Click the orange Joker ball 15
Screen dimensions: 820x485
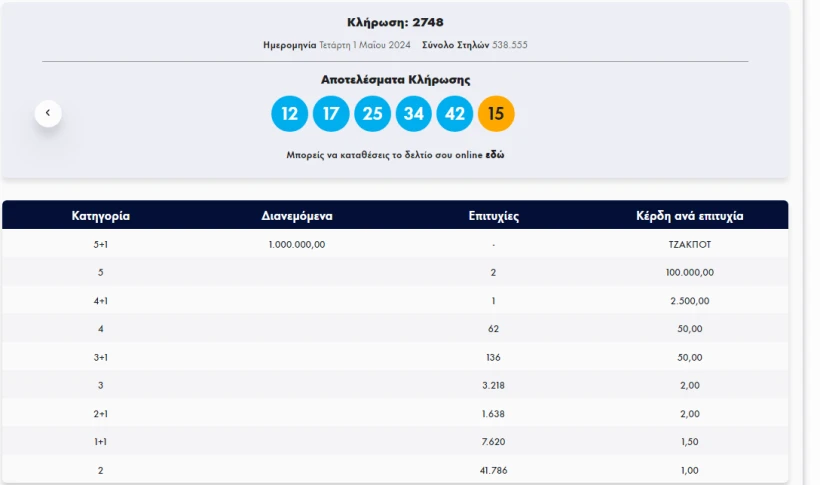496,113
